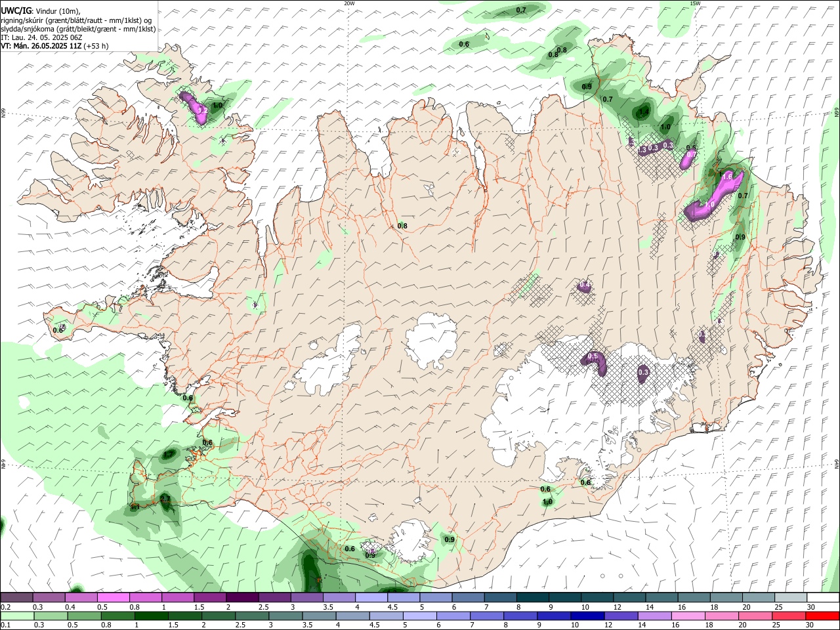Pick the dark green 0.8 rain scale swatch

click(117, 616)
